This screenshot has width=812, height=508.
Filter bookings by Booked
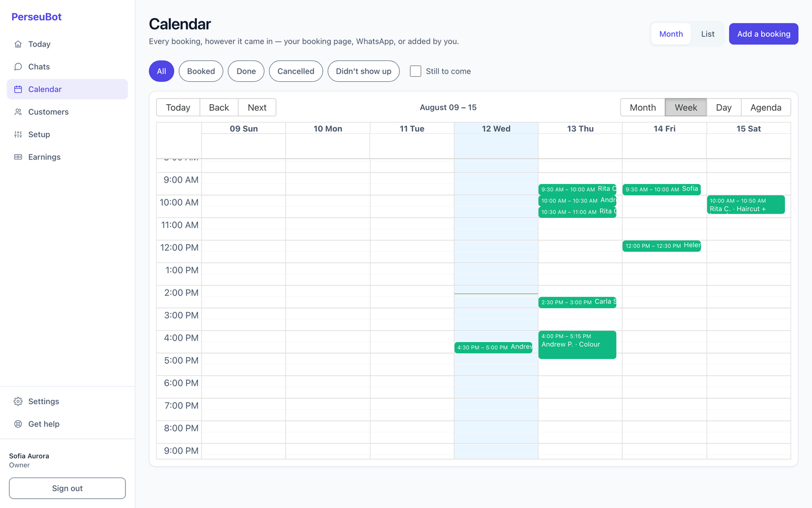coord(201,71)
